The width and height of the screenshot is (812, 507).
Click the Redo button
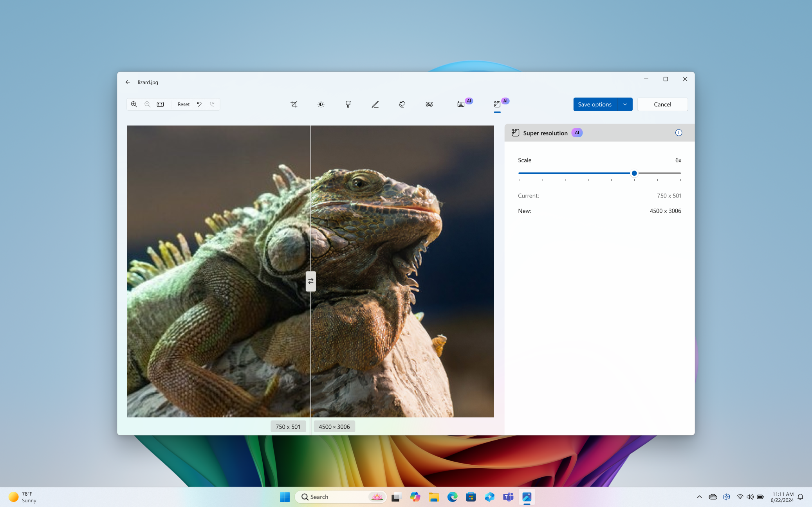tap(212, 104)
